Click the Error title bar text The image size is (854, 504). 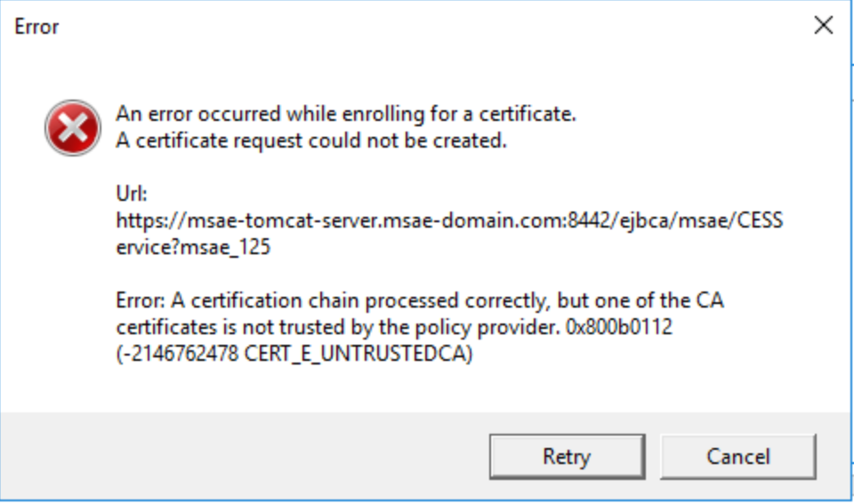pos(36,27)
